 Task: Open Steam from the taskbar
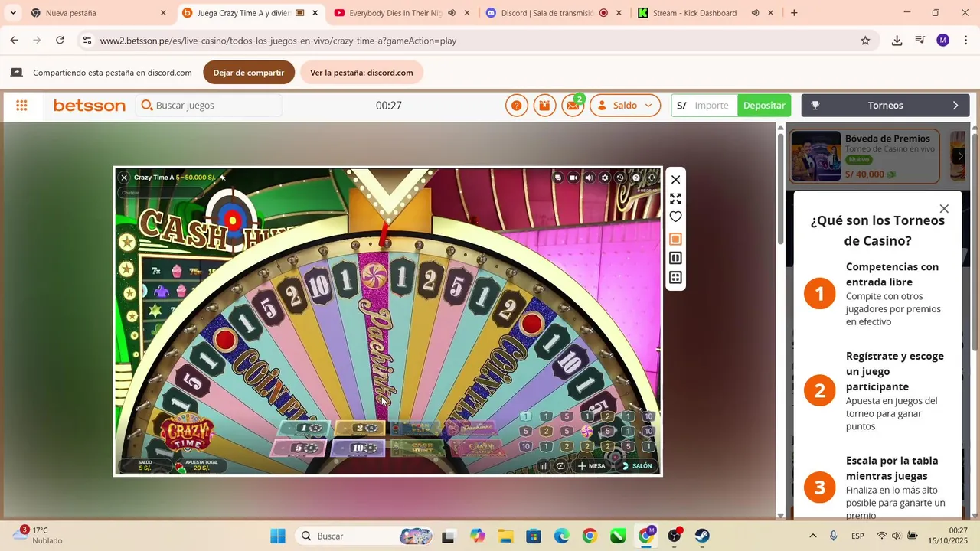point(702,536)
